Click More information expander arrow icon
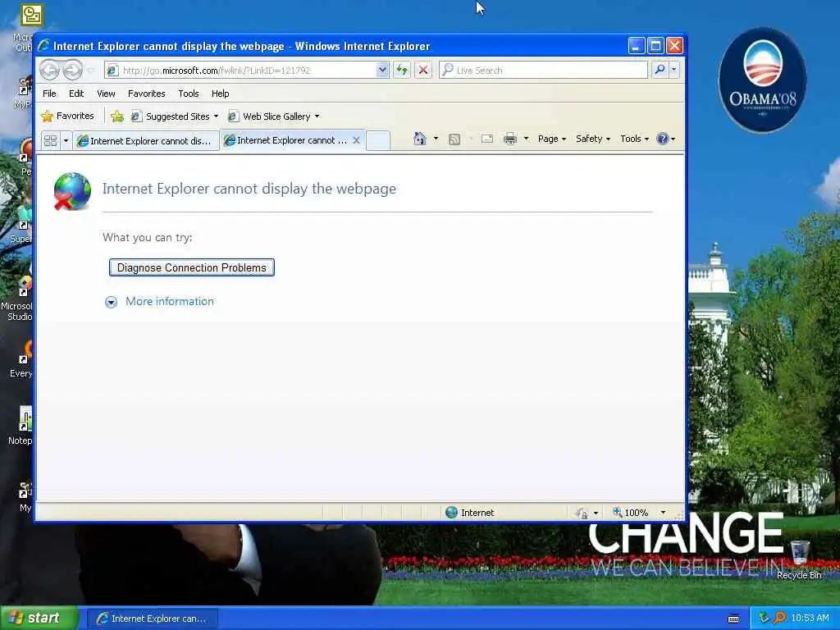The image size is (840, 630). pyautogui.click(x=111, y=302)
